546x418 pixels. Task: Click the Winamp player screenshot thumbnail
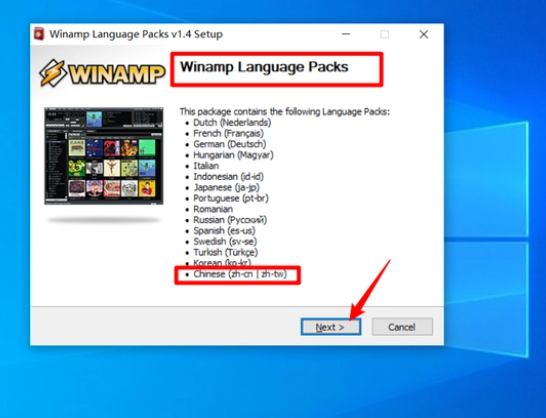(x=104, y=156)
